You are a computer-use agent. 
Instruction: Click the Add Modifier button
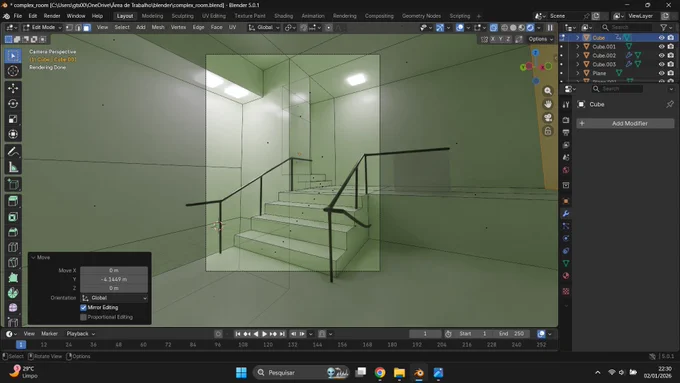[625, 124]
